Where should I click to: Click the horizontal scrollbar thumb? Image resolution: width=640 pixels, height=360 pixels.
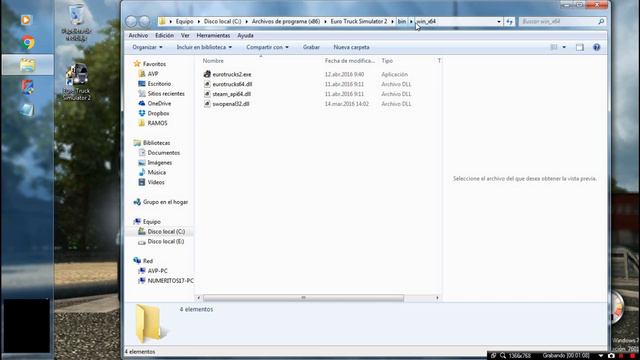coord(303,298)
